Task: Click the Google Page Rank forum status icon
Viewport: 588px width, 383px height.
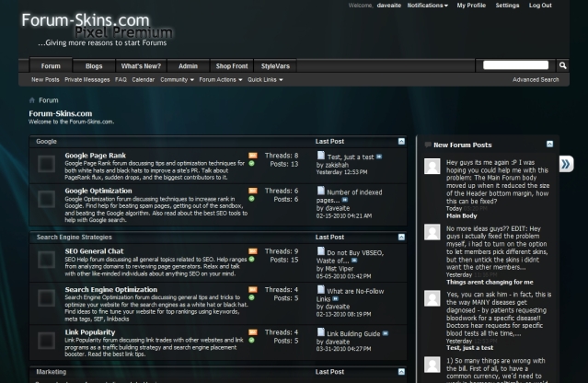Action: click(47, 164)
